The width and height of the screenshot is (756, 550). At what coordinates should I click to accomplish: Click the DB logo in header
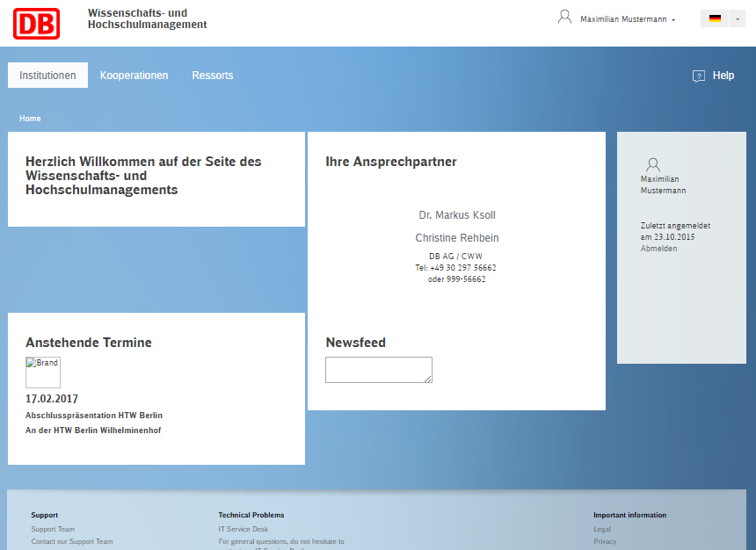(x=37, y=23)
